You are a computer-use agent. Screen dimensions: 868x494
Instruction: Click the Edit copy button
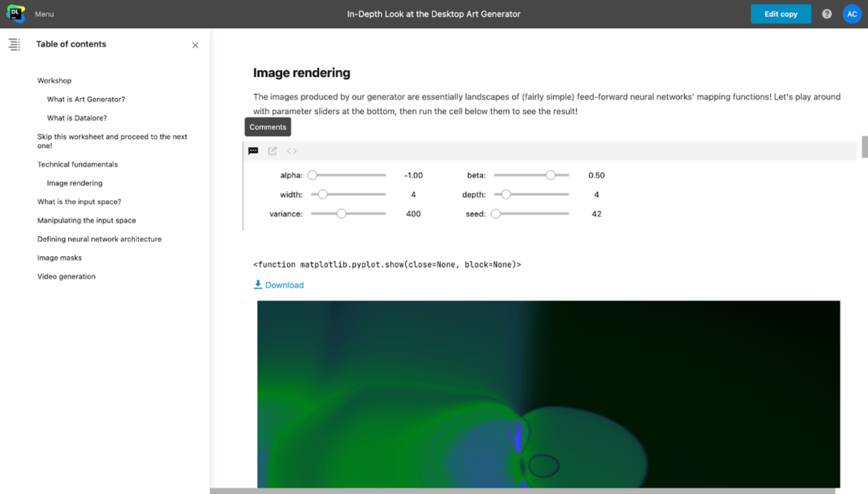[780, 14]
